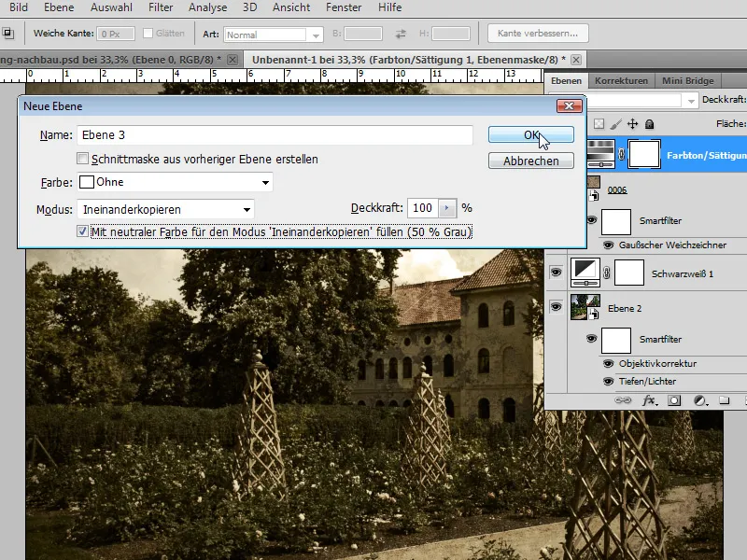Click the 0006 layer texture thumbnail

[593, 183]
